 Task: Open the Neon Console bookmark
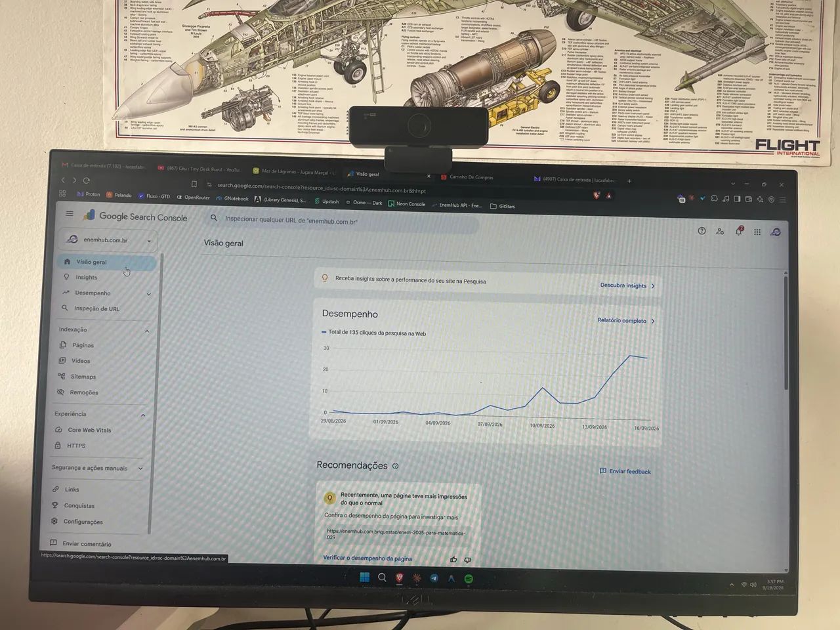(407, 203)
